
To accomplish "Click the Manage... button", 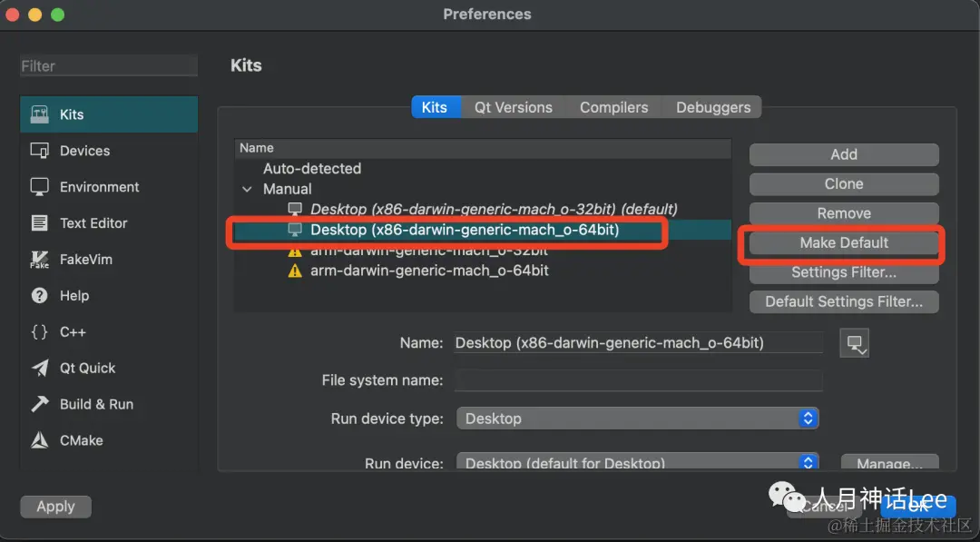I will click(x=889, y=463).
